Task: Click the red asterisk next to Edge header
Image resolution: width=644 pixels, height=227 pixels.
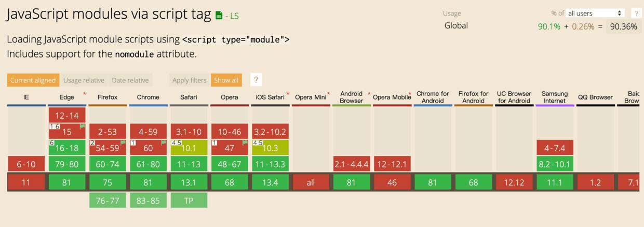Action: pyautogui.click(x=84, y=94)
